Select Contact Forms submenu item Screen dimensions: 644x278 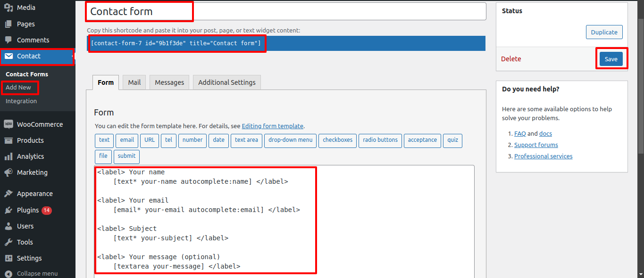(27, 74)
